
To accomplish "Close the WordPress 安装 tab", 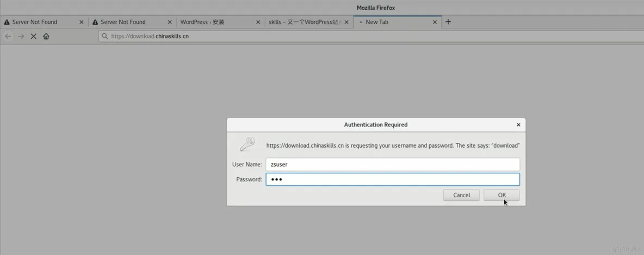I will tap(258, 22).
